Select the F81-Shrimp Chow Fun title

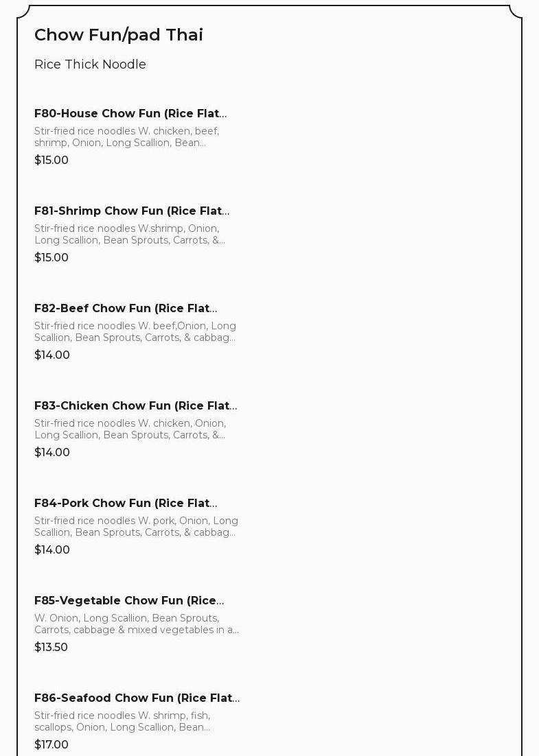[x=132, y=211]
